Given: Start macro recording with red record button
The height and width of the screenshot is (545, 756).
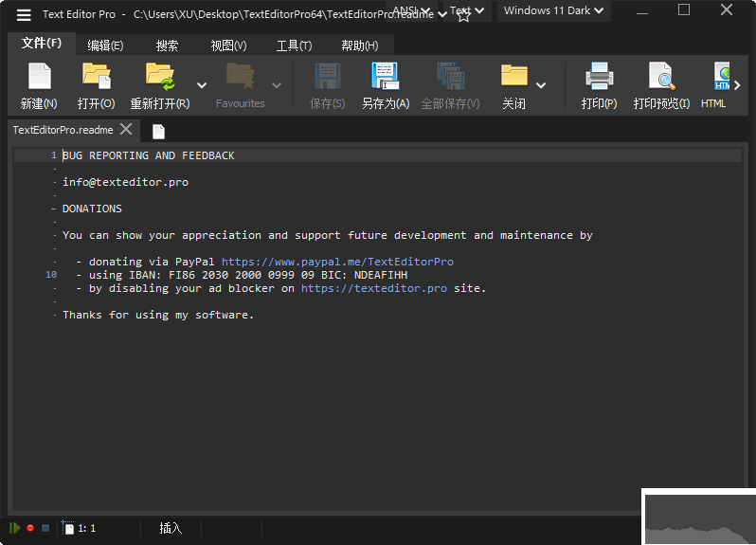Looking at the screenshot, I should pos(30,528).
